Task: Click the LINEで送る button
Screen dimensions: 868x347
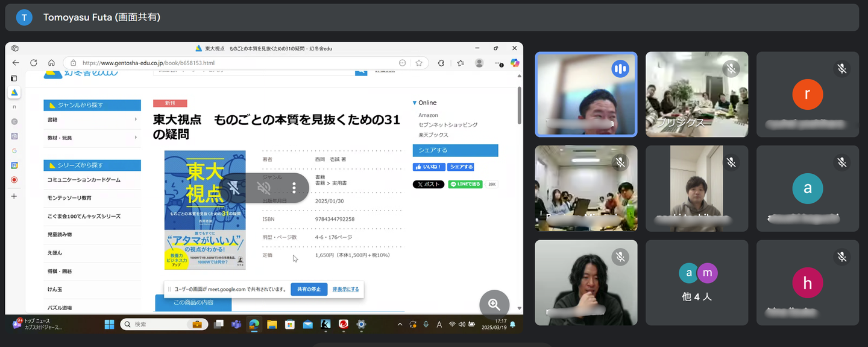Action: click(x=465, y=184)
